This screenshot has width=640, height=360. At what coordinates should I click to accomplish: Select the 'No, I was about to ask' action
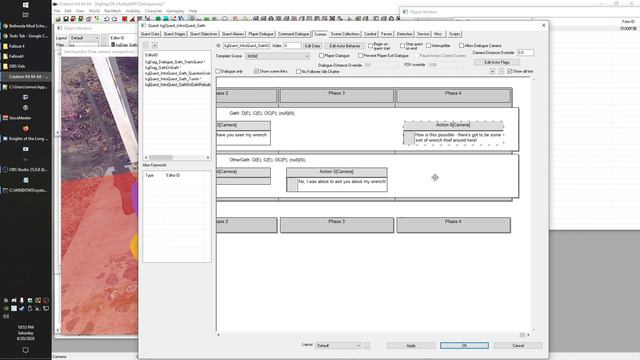(x=337, y=180)
